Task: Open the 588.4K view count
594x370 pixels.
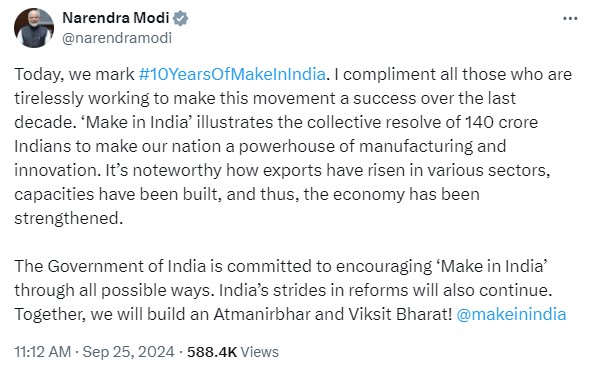Action: [212, 352]
